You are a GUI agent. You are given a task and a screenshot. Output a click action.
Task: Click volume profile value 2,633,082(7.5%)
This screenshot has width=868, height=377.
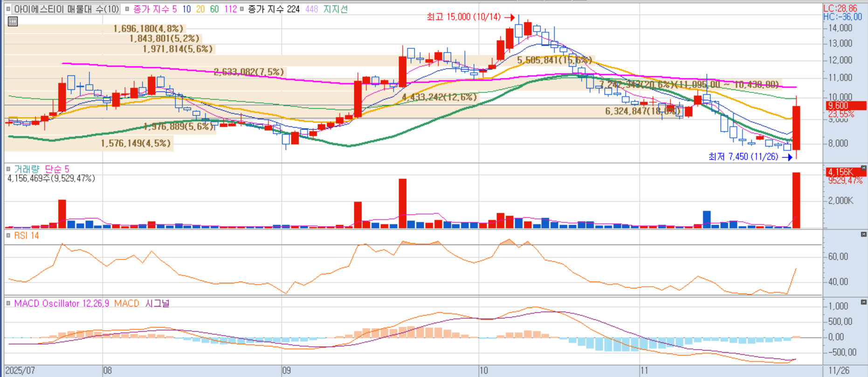click(248, 72)
